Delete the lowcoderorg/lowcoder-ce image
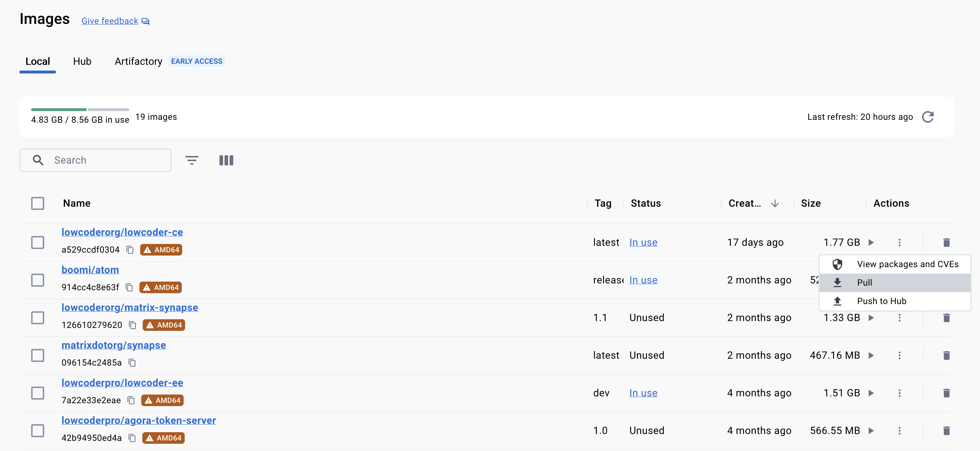Screen dimensions: 980x451 click(x=946, y=242)
